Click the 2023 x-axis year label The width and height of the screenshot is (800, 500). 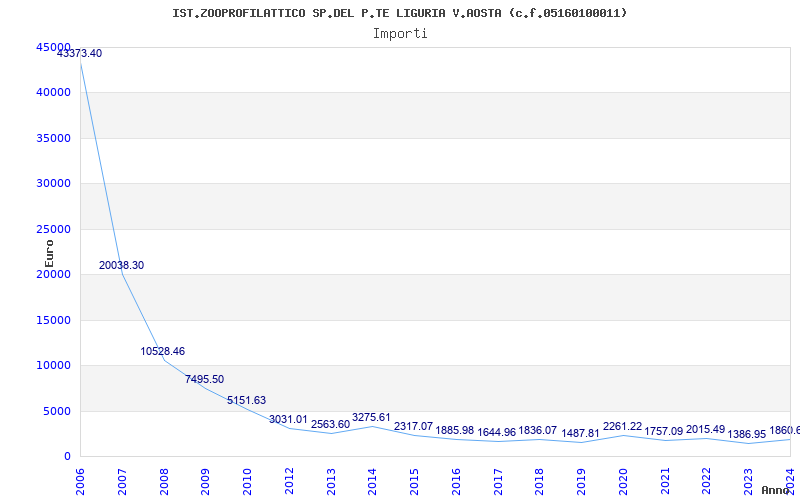pos(748,482)
